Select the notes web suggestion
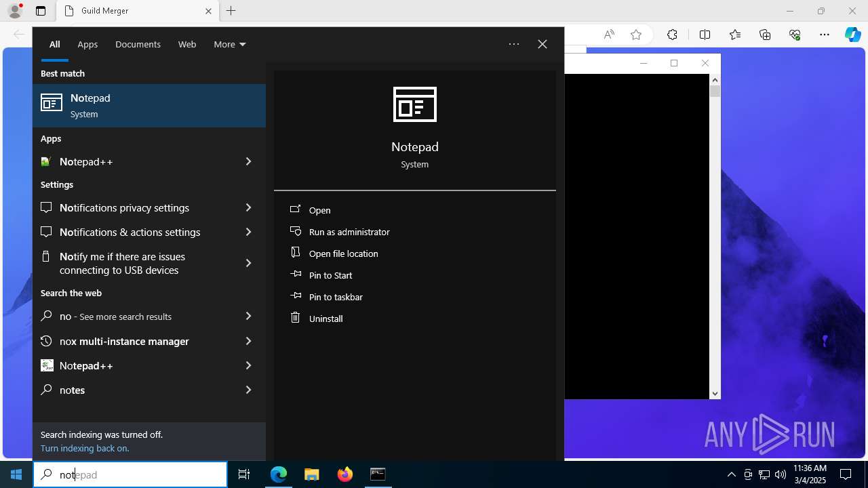Screen dimensions: 868x488 point(149,390)
